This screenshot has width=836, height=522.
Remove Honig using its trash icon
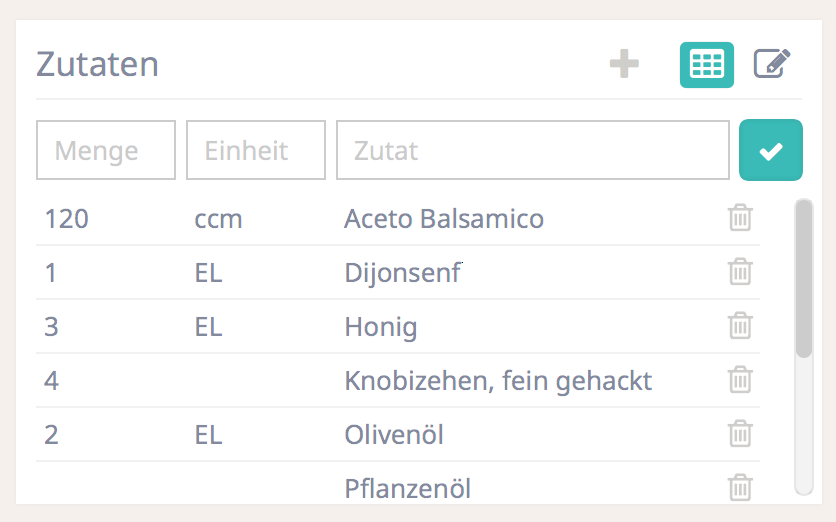coord(740,326)
